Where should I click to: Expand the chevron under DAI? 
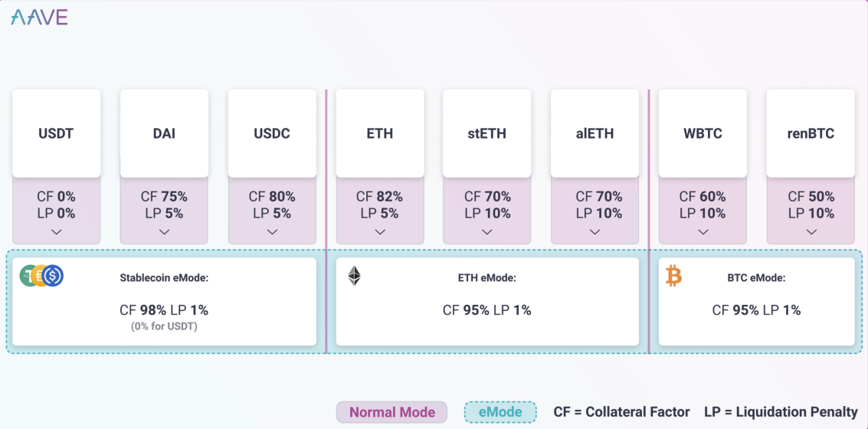164,231
